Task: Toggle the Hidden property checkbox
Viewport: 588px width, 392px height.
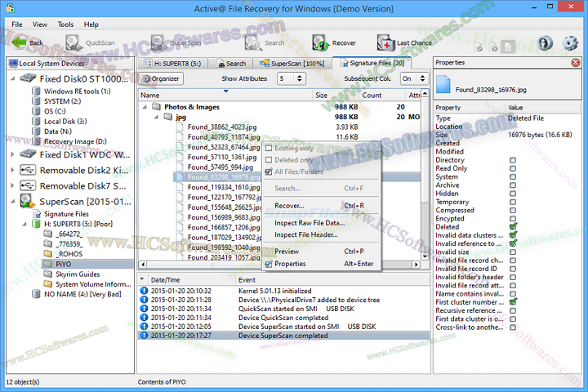Action: click(x=513, y=194)
